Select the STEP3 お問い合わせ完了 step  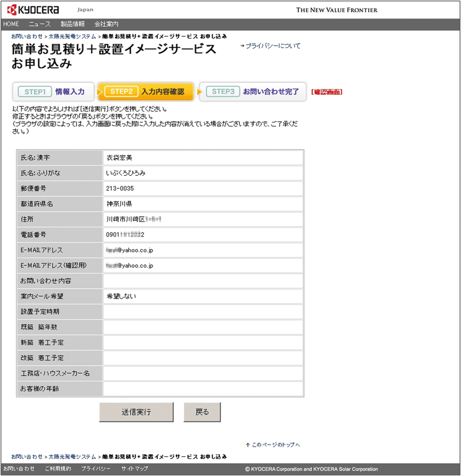(253, 91)
